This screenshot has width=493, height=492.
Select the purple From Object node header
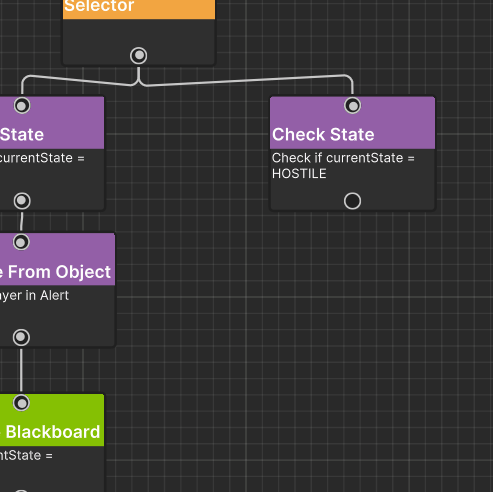click(57, 259)
